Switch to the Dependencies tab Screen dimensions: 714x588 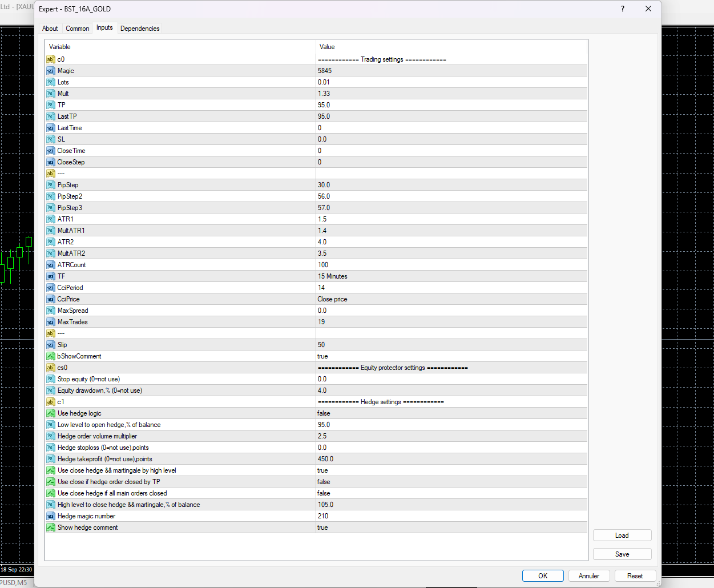[x=140, y=29]
